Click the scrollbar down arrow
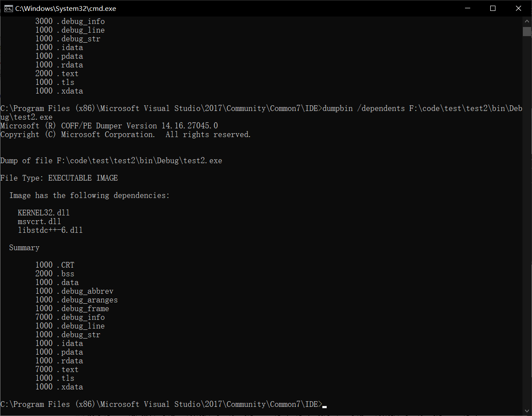The width and height of the screenshot is (532, 416). [x=526, y=412]
